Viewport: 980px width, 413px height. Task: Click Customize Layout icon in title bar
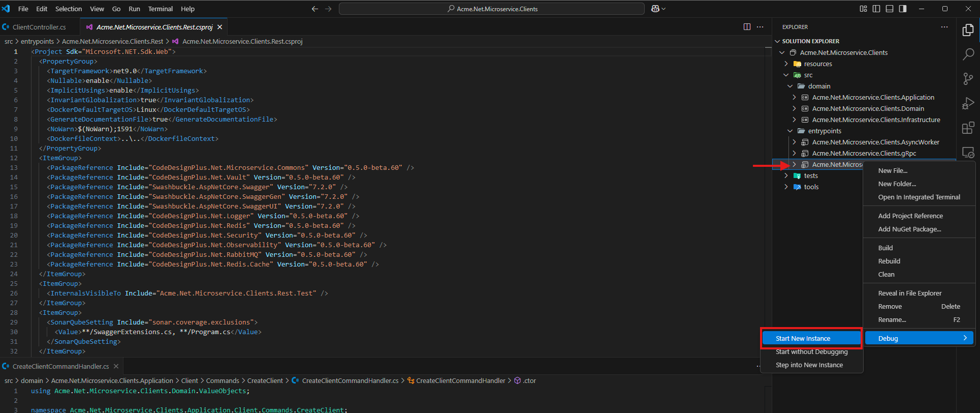(863, 9)
